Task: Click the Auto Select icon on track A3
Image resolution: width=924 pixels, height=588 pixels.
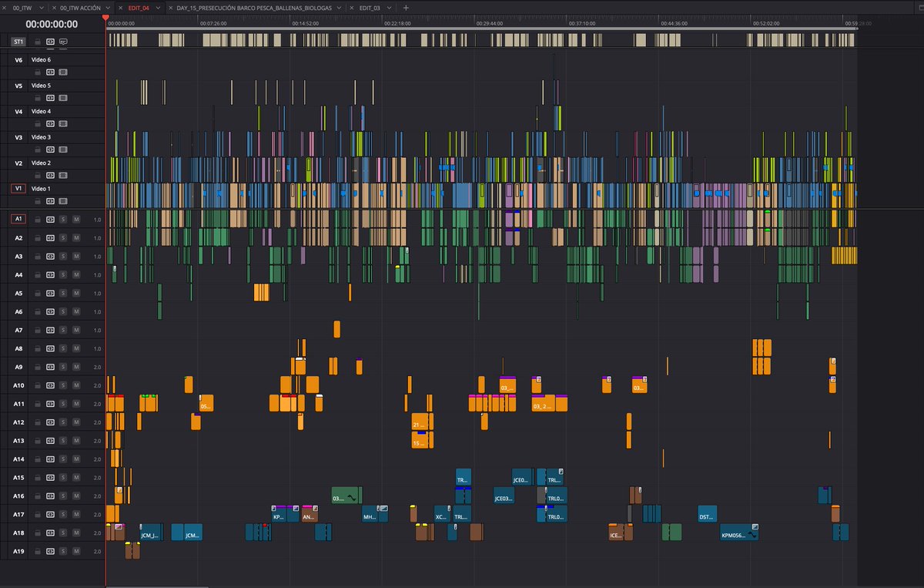Action: point(49,256)
